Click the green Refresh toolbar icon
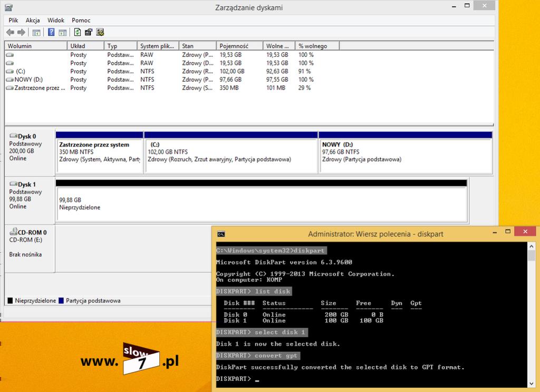This screenshot has width=540, height=392. pos(78,32)
